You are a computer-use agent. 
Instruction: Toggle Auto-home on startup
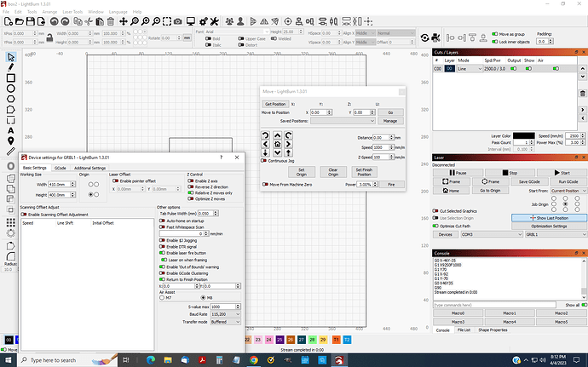pyautogui.click(x=162, y=221)
